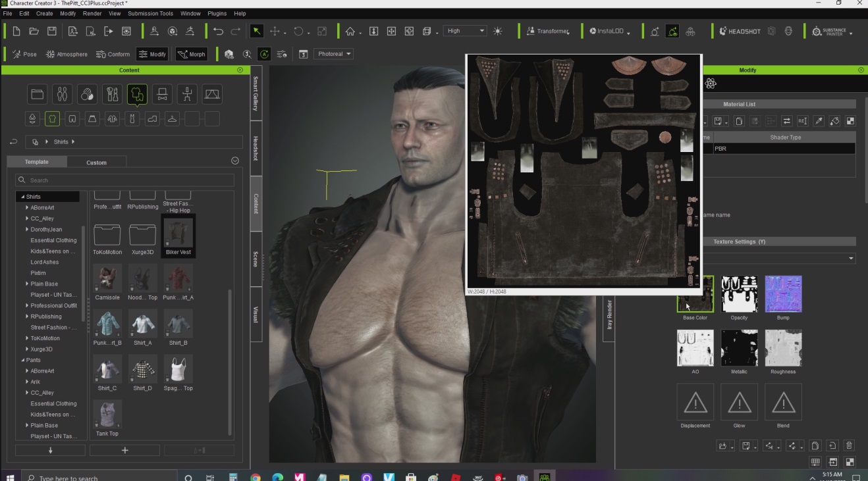The image size is (868, 481).
Task: Toggle Conform mode
Action: (x=113, y=54)
